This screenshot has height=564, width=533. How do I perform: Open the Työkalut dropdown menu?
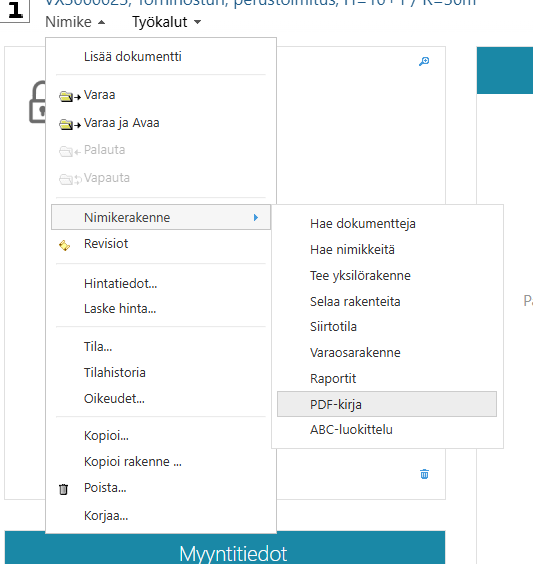167,22
